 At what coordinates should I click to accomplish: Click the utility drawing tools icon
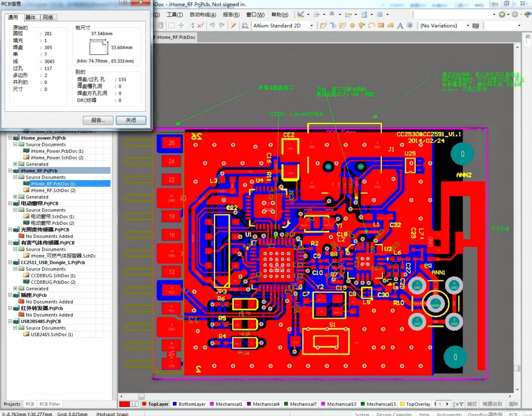pos(301,14)
